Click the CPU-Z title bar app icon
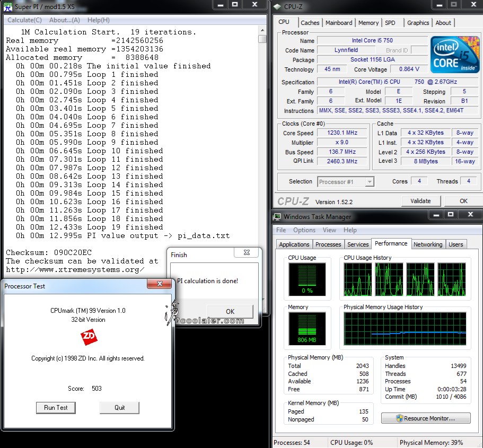Viewport: 483px width, 448px height. coord(277,6)
